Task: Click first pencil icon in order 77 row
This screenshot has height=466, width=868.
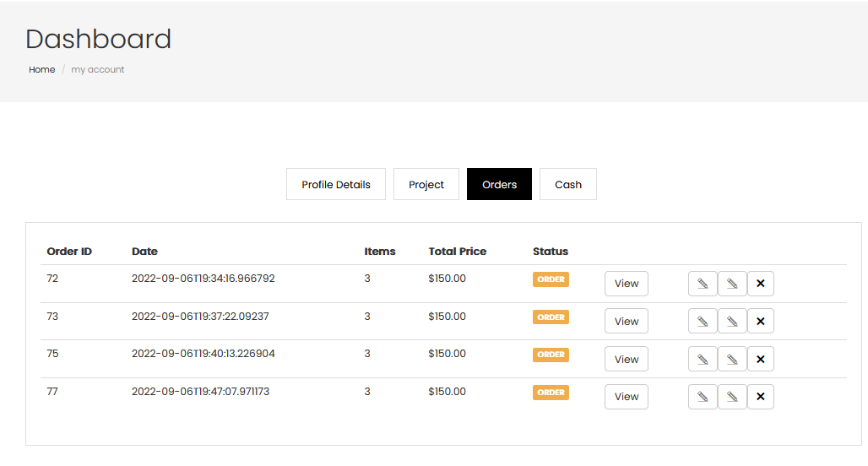Action: (x=703, y=396)
